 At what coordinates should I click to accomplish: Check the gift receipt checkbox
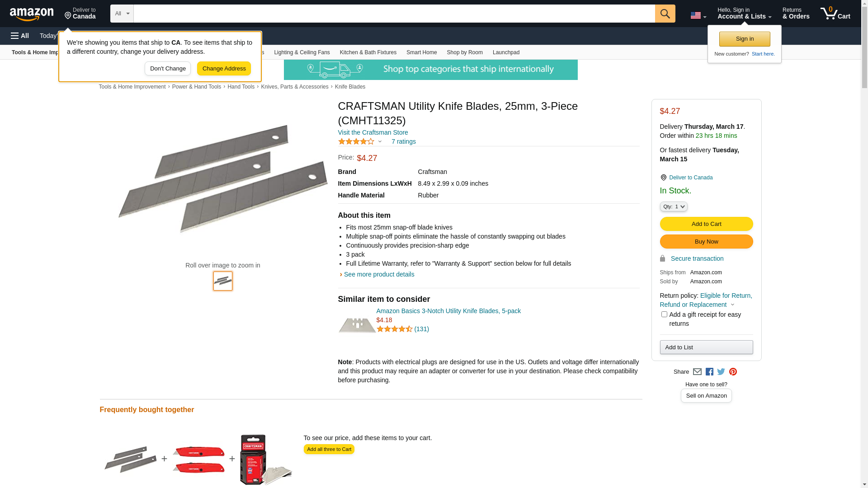664,314
